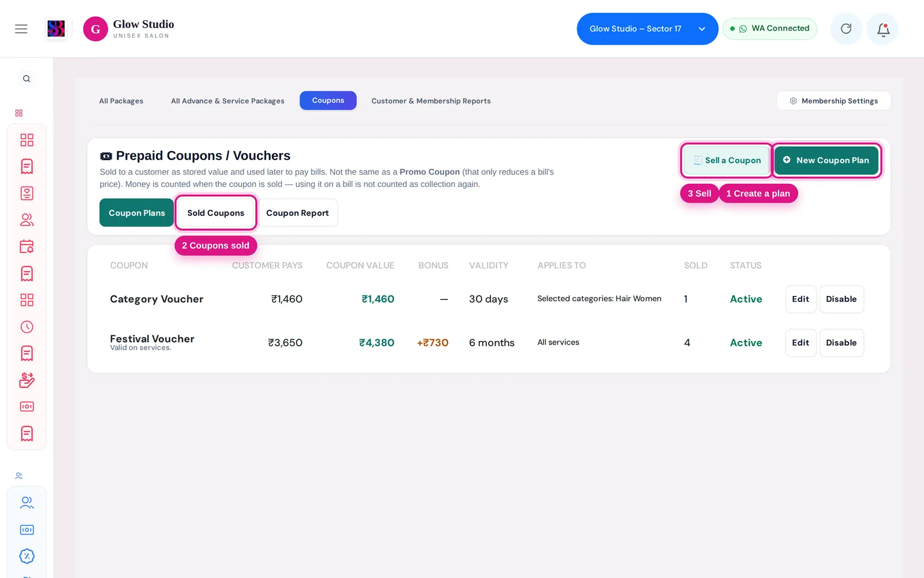
Task: Disable the Category Voucher plan
Action: point(841,299)
